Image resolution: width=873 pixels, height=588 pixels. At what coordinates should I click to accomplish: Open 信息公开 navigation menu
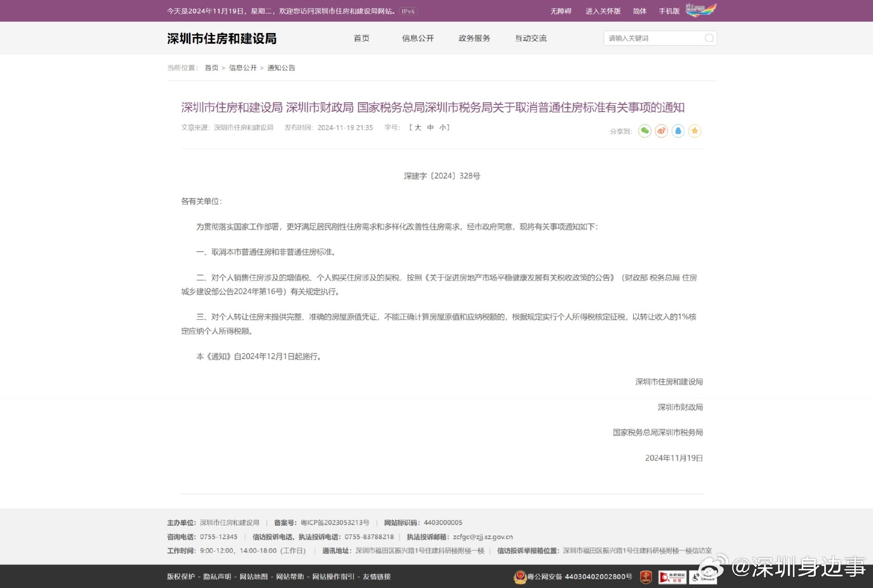[418, 38]
